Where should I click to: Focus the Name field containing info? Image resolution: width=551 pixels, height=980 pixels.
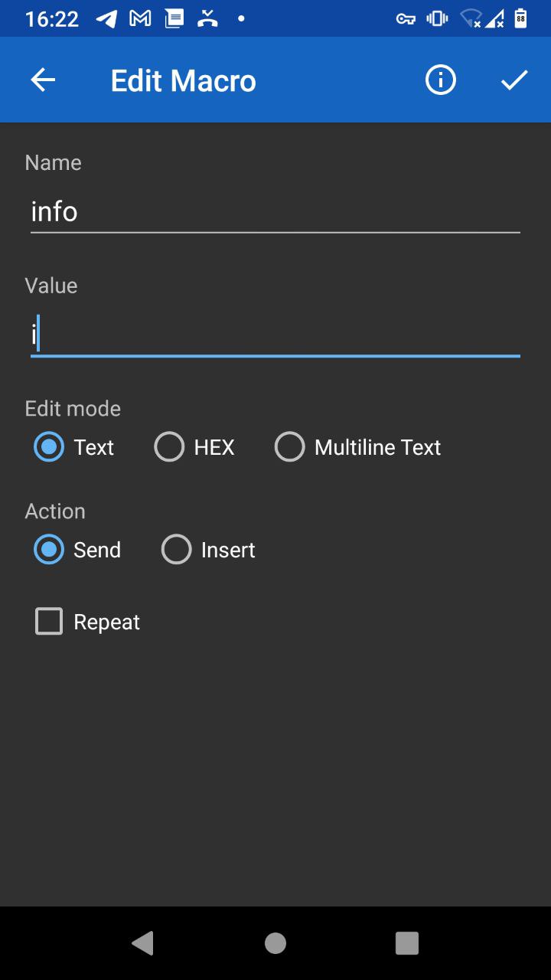coord(275,212)
